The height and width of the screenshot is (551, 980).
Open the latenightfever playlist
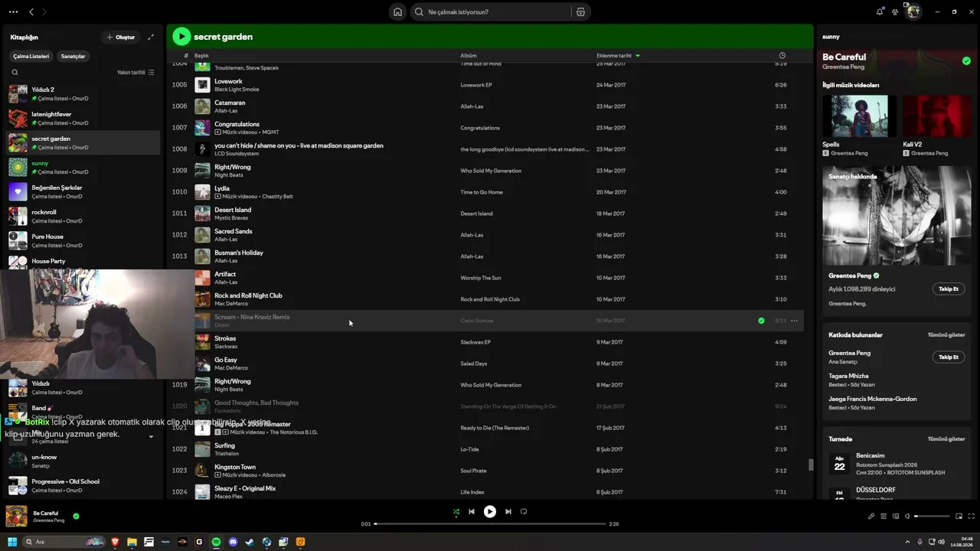pyautogui.click(x=83, y=119)
